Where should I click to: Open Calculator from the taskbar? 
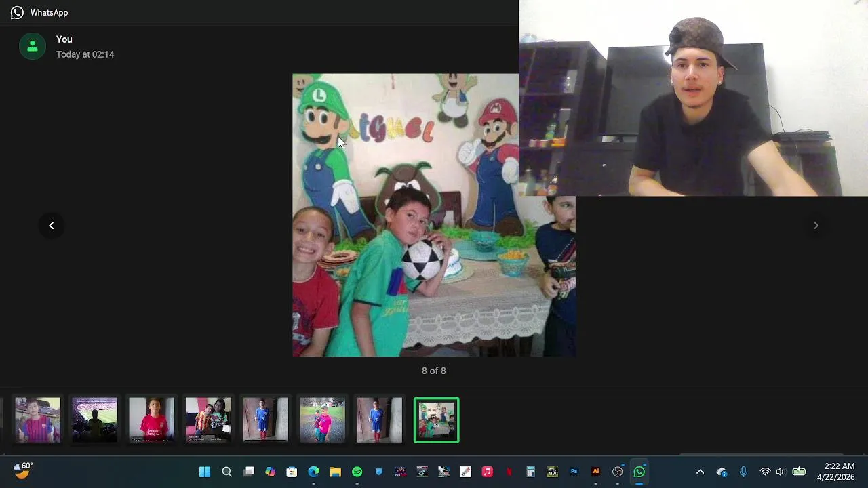tap(530, 472)
